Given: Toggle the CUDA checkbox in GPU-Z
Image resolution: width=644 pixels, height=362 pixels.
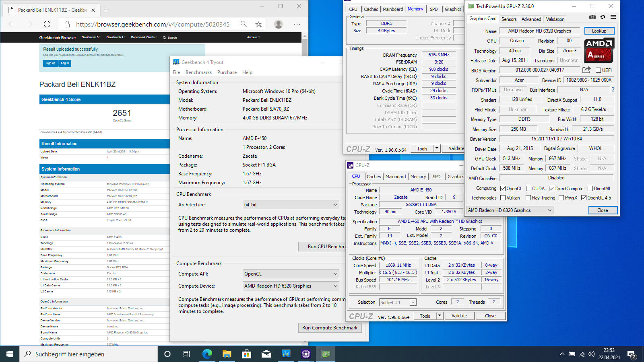Looking at the screenshot, I should (x=528, y=188).
